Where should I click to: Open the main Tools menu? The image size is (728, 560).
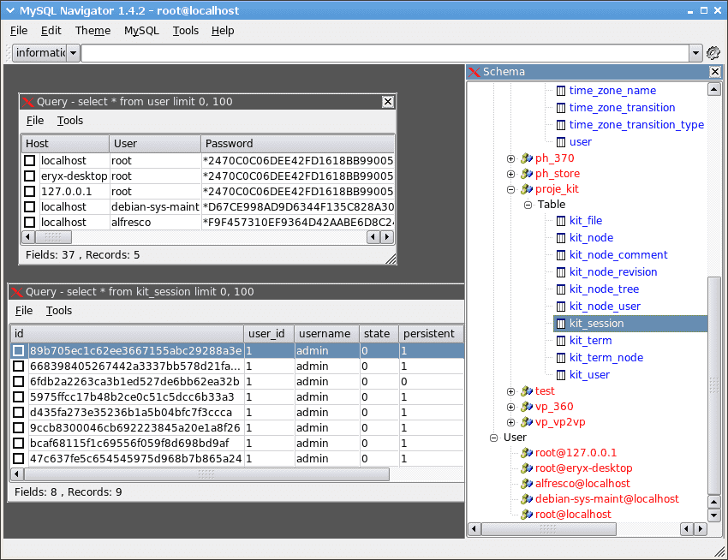click(186, 31)
